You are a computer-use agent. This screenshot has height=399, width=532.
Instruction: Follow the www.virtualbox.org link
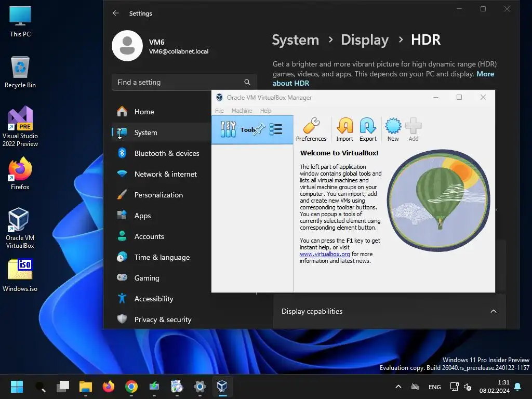click(325, 254)
